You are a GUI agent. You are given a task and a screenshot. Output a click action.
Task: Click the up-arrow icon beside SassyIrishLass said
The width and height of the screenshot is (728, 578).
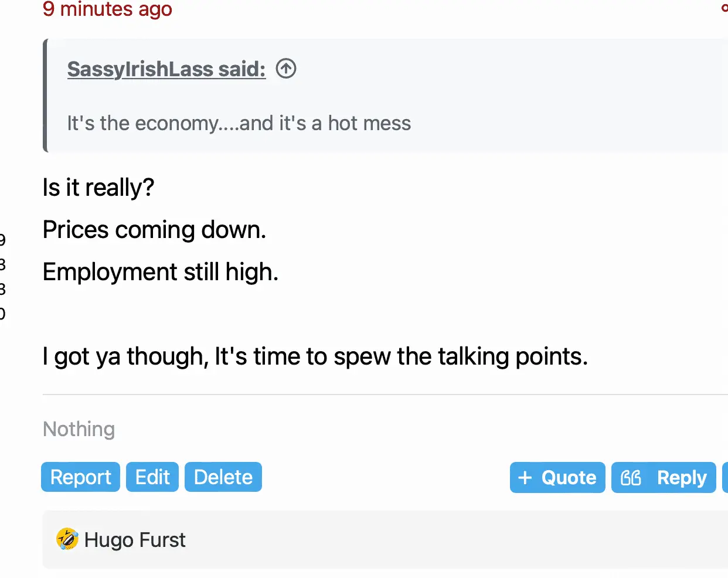pyautogui.click(x=286, y=69)
